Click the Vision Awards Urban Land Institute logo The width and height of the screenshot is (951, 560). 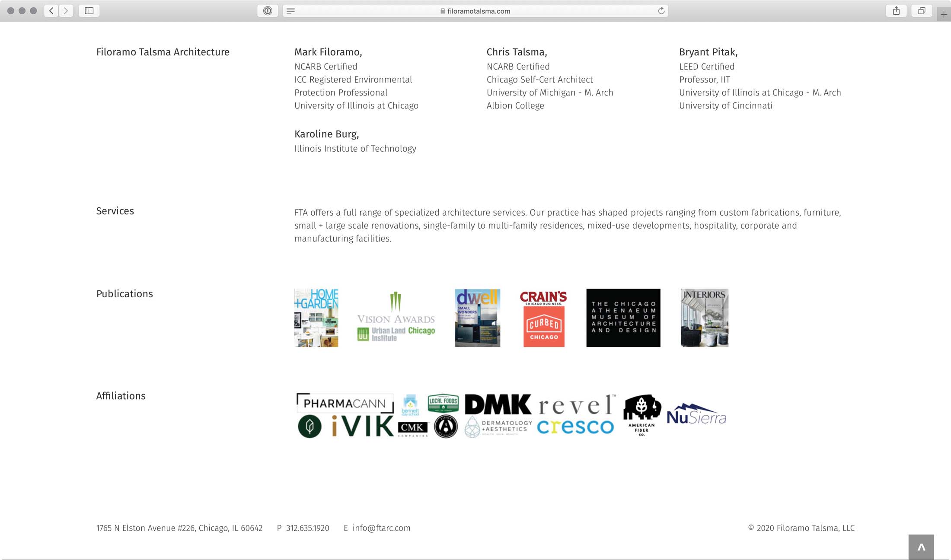(x=396, y=318)
